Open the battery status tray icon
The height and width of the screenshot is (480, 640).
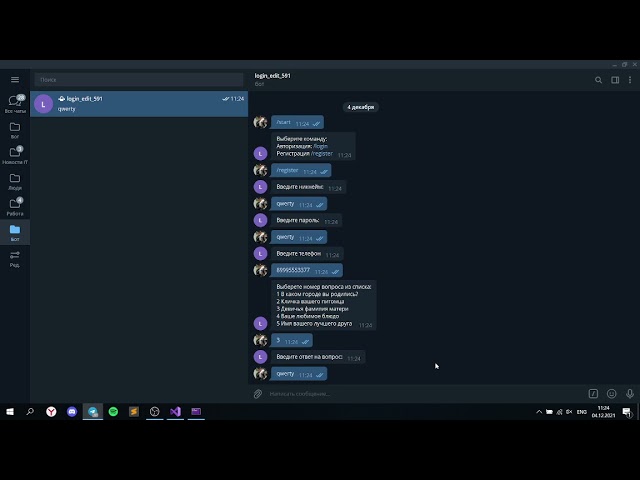(549, 412)
